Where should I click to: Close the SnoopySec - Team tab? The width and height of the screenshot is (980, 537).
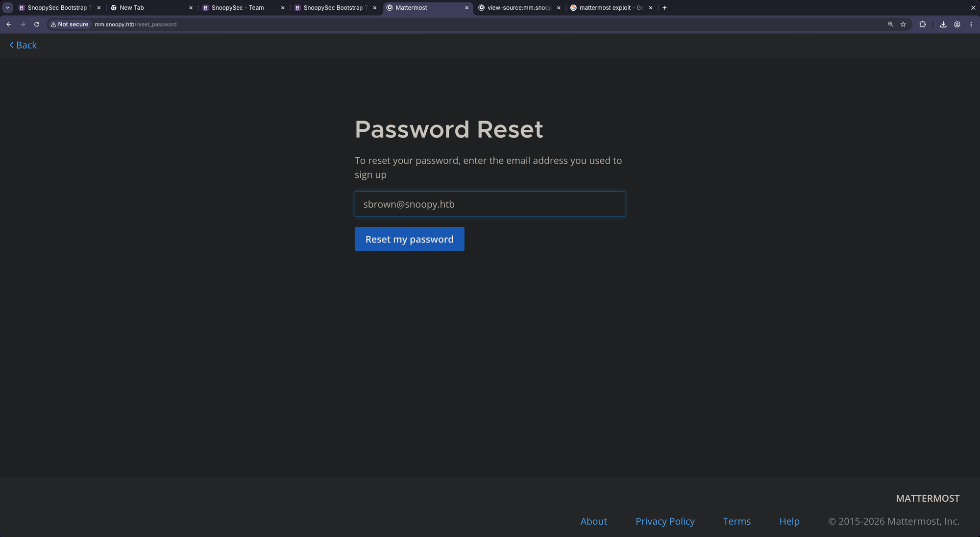pyautogui.click(x=283, y=8)
